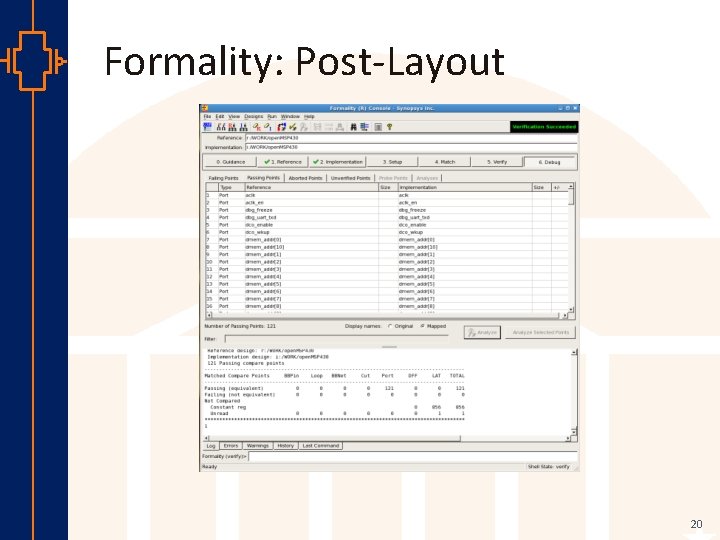
Task: Click the +/- column header
Action: [x=560, y=187]
